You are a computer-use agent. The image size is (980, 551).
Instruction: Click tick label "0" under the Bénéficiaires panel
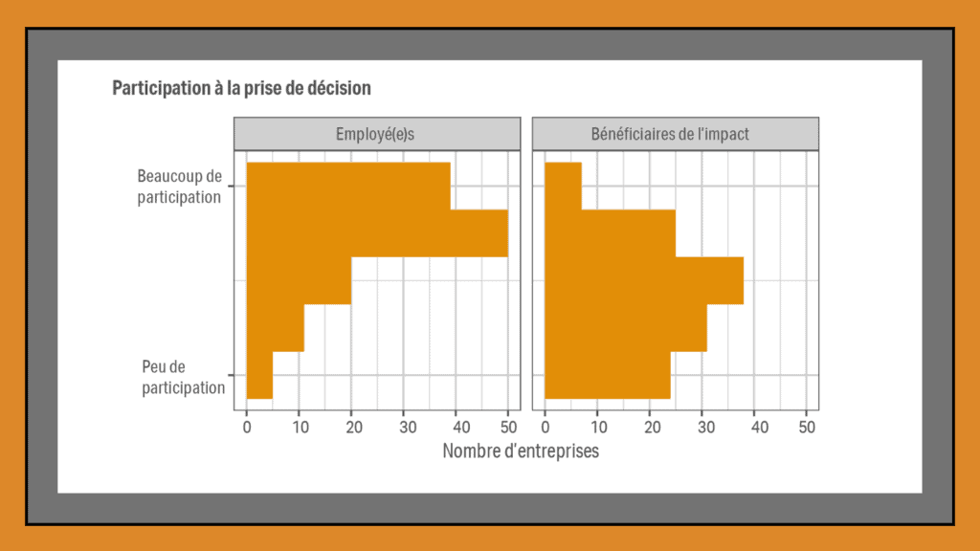pos(545,427)
